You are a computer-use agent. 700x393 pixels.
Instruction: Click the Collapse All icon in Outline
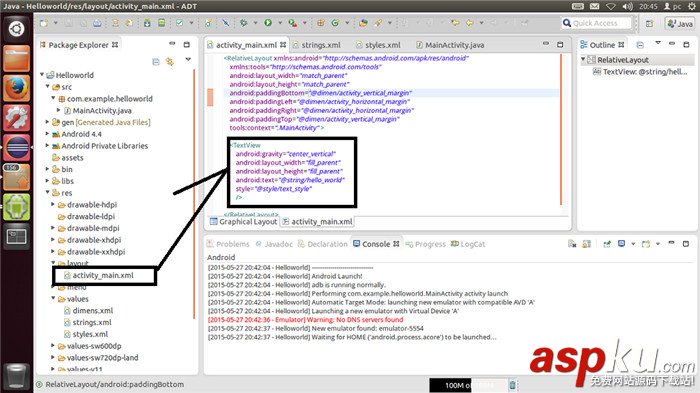point(640,45)
